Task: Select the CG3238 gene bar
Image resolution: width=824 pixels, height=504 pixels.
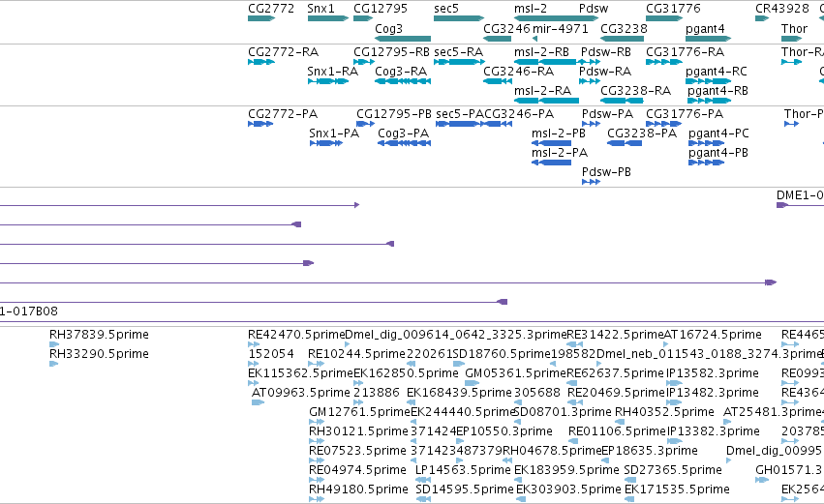Action: click(622, 39)
